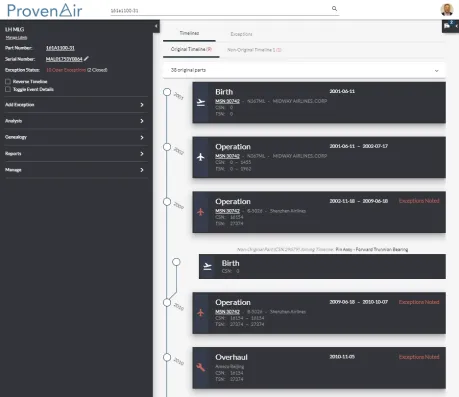Click the 2001 timeline marker circle

[x=167, y=92]
